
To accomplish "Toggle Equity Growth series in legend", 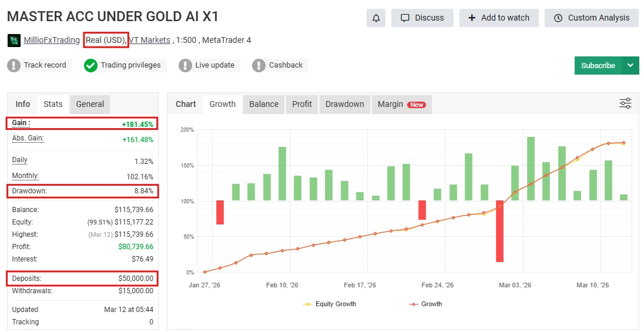I will 330,304.
